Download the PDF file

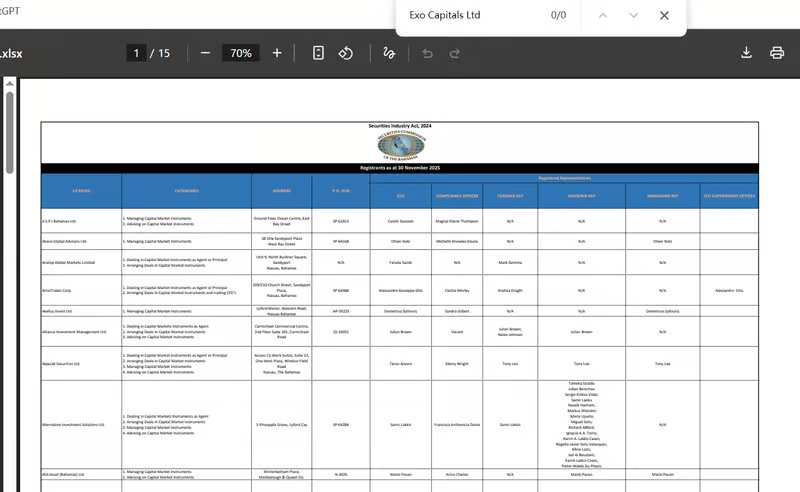pos(746,53)
